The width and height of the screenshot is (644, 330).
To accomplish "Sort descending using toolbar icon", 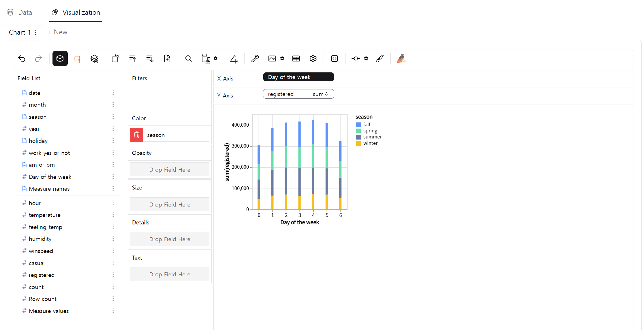I will 150,59.
